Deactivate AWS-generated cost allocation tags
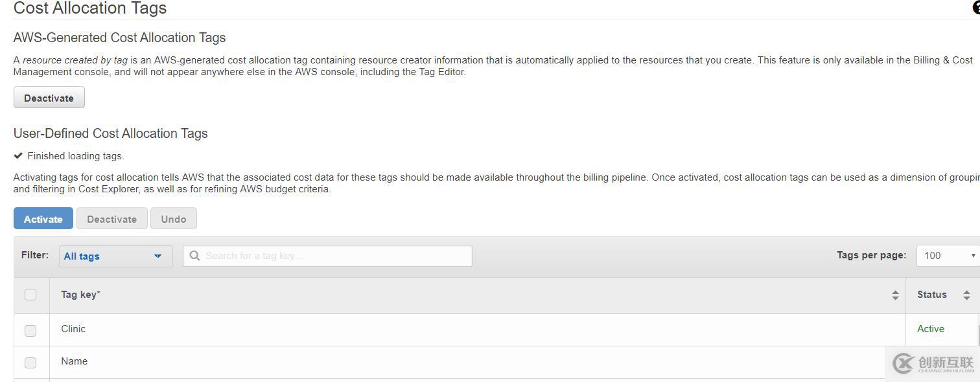This screenshot has height=382, width=980. point(49,98)
